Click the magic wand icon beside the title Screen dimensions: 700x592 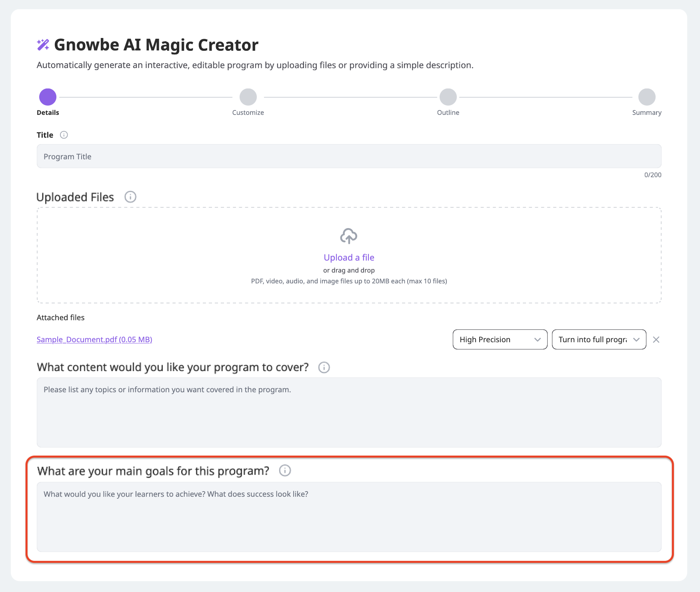click(43, 45)
